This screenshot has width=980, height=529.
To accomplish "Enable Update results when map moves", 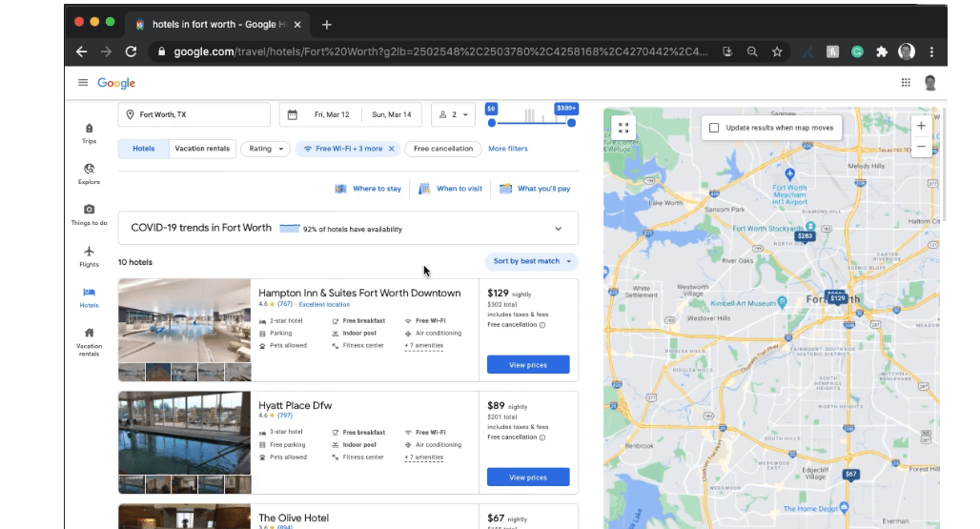I will 714,128.
